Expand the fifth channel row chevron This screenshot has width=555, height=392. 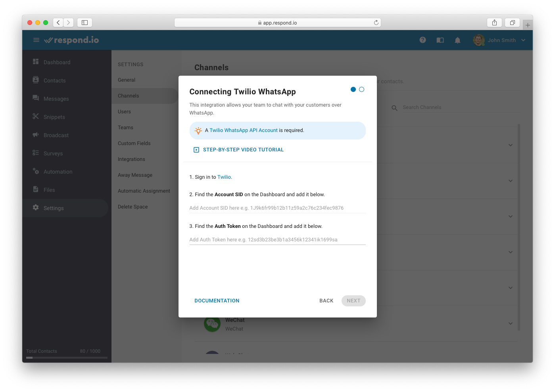pyautogui.click(x=511, y=288)
